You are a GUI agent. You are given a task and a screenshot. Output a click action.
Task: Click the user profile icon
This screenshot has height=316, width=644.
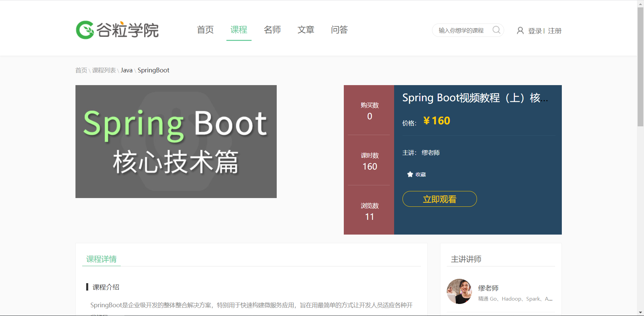pos(520,30)
